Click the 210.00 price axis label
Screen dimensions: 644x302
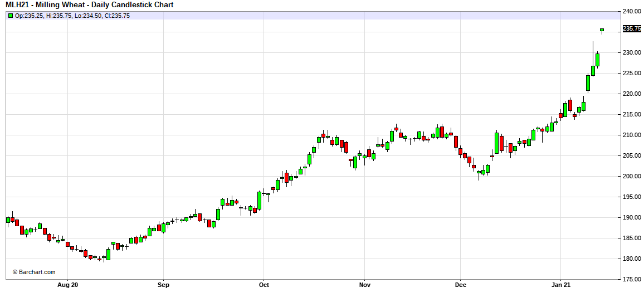tap(632, 135)
